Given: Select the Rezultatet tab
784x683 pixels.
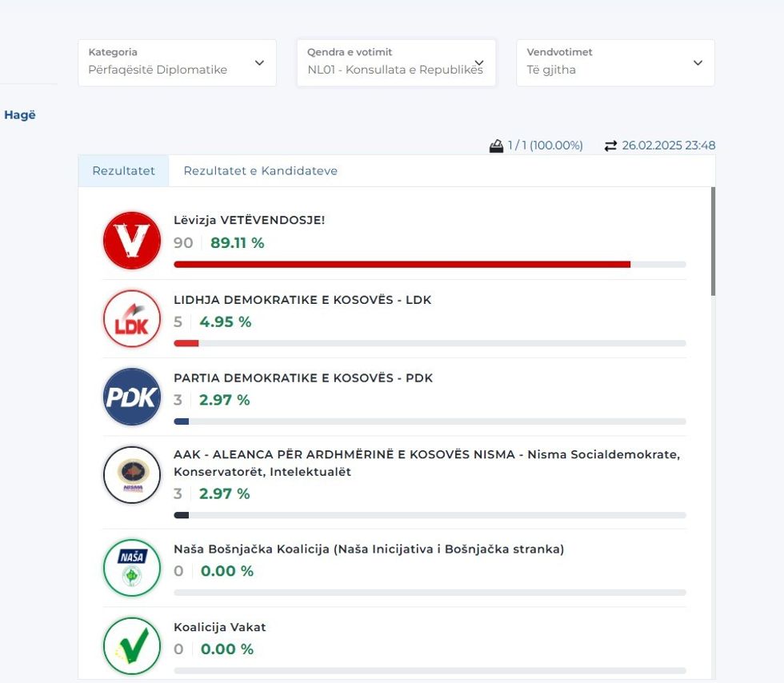Looking at the screenshot, I should click(123, 171).
